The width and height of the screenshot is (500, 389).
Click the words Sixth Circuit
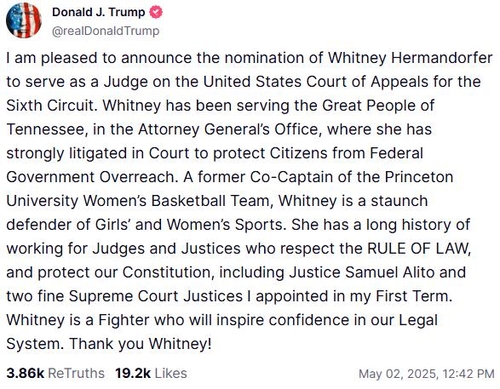tap(50, 106)
